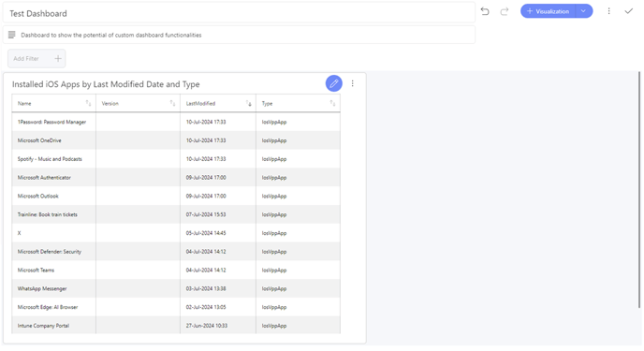
Task: Select the WhatsApp Messenger table row
Action: coord(176,288)
